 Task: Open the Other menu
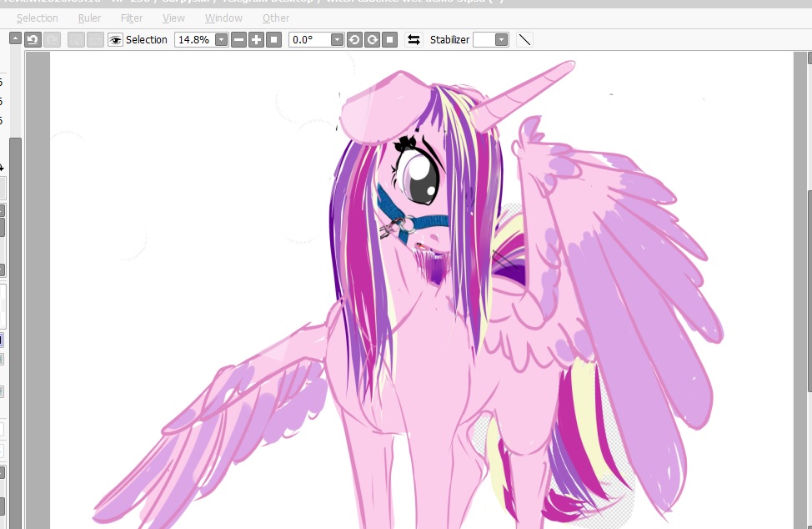275,18
